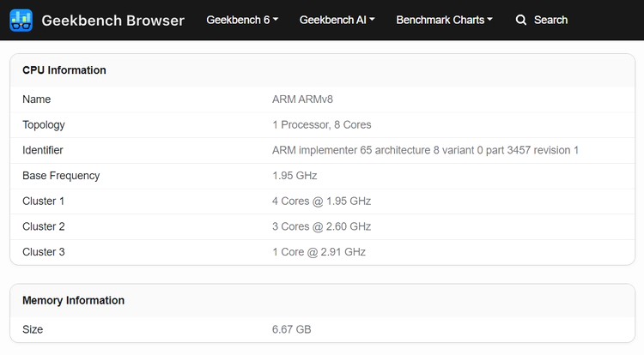Click the Topology row value text
Image resolution: width=644 pixels, height=355 pixels.
[x=322, y=124]
